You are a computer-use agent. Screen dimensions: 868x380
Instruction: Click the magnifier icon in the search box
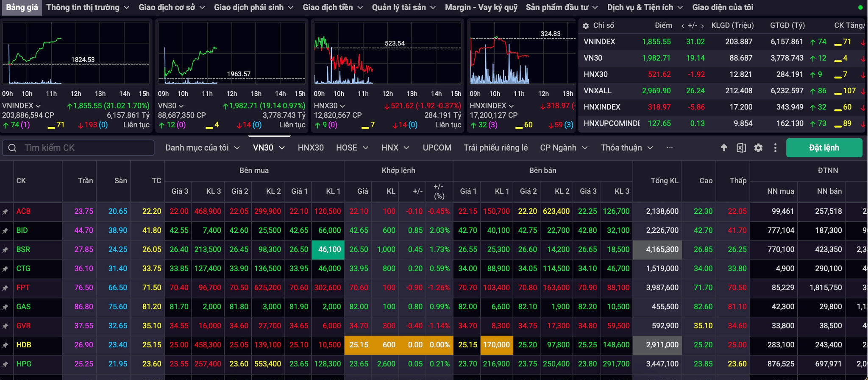pos(12,148)
